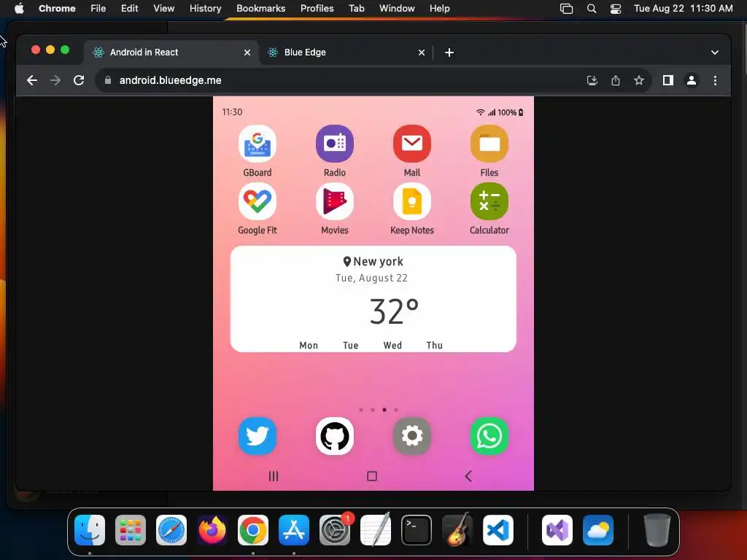Select Android in React tab
747x560 pixels.
pos(171,52)
